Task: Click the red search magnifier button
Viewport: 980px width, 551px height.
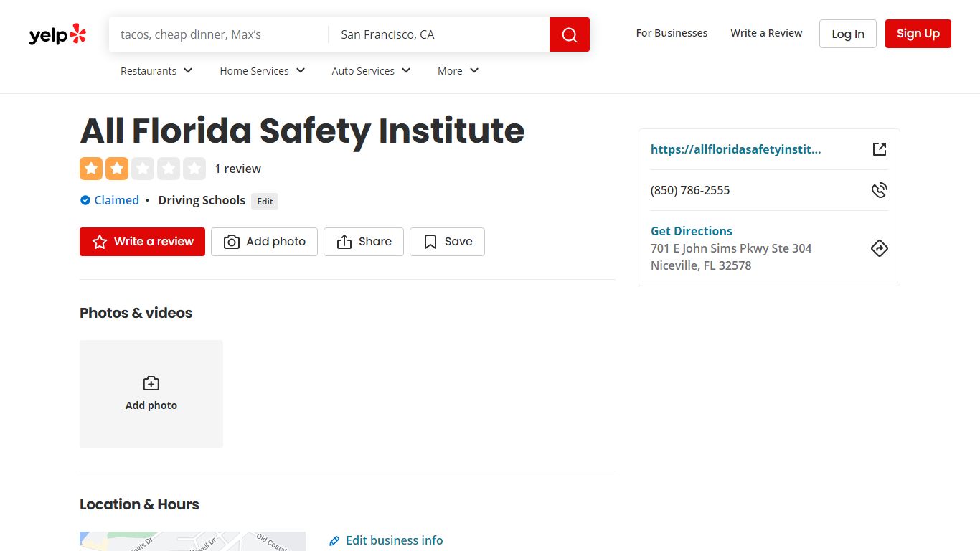Action: point(570,34)
